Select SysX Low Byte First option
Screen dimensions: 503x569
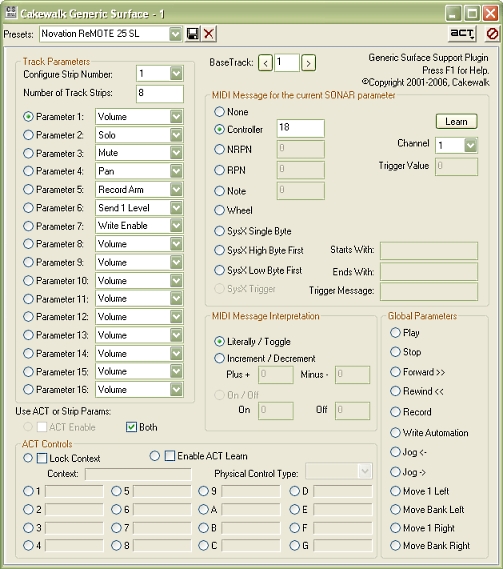(x=219, y=270)
